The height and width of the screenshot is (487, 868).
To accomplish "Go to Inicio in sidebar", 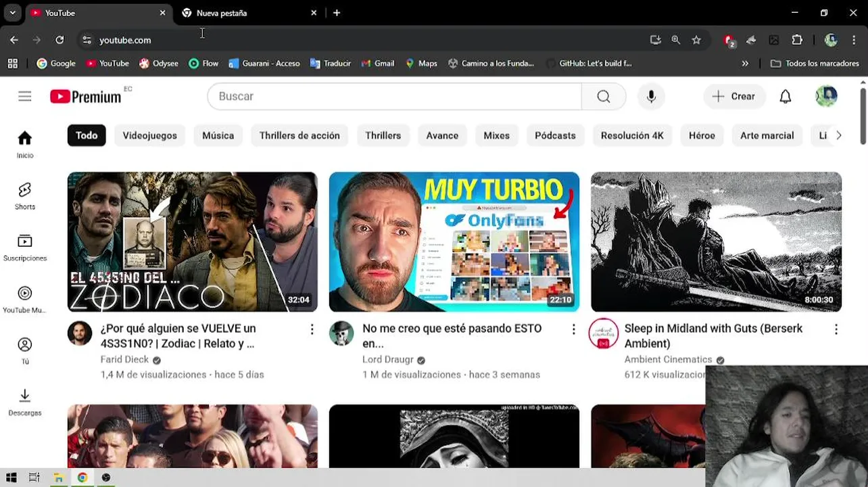I will 25,145.
